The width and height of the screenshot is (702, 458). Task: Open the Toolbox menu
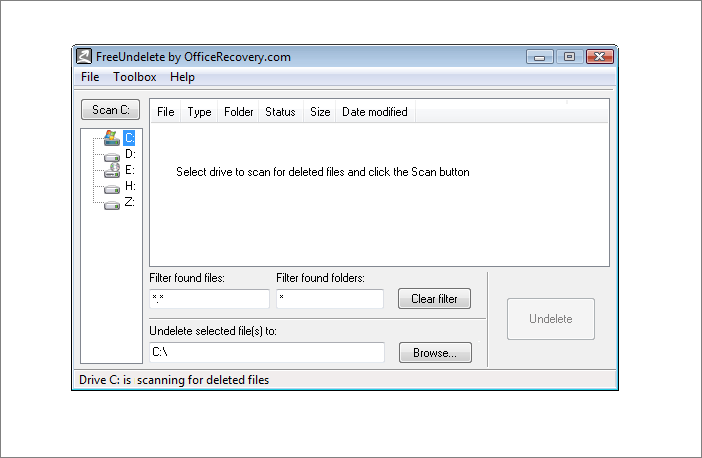pyautogui.click(x=134, y=77)
